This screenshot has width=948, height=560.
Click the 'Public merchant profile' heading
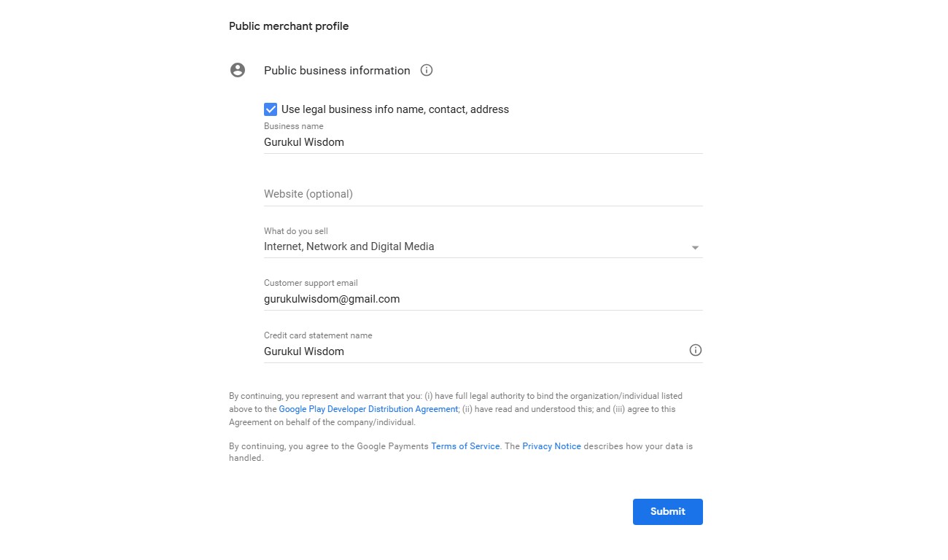pyautogui.click(x=289, y=26)
